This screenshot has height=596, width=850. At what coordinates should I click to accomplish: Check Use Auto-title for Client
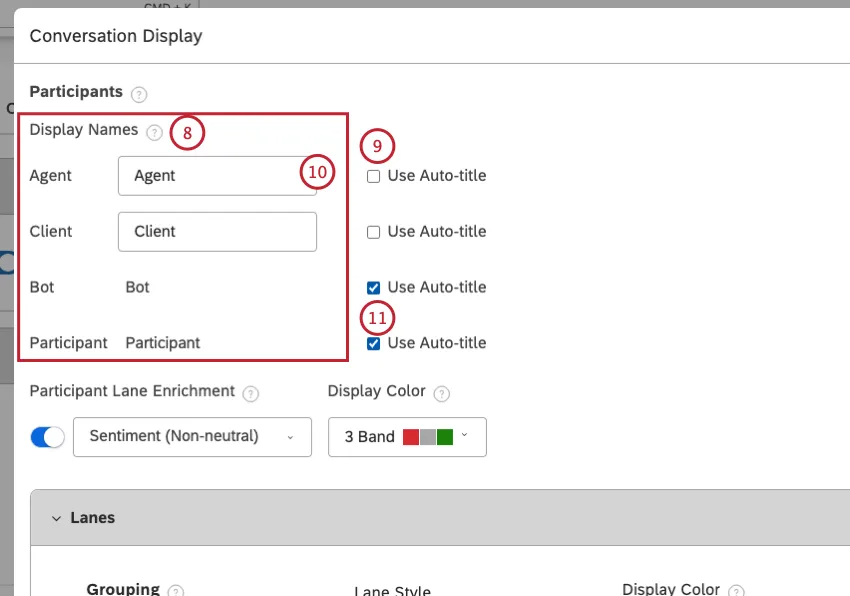(373, 231)
